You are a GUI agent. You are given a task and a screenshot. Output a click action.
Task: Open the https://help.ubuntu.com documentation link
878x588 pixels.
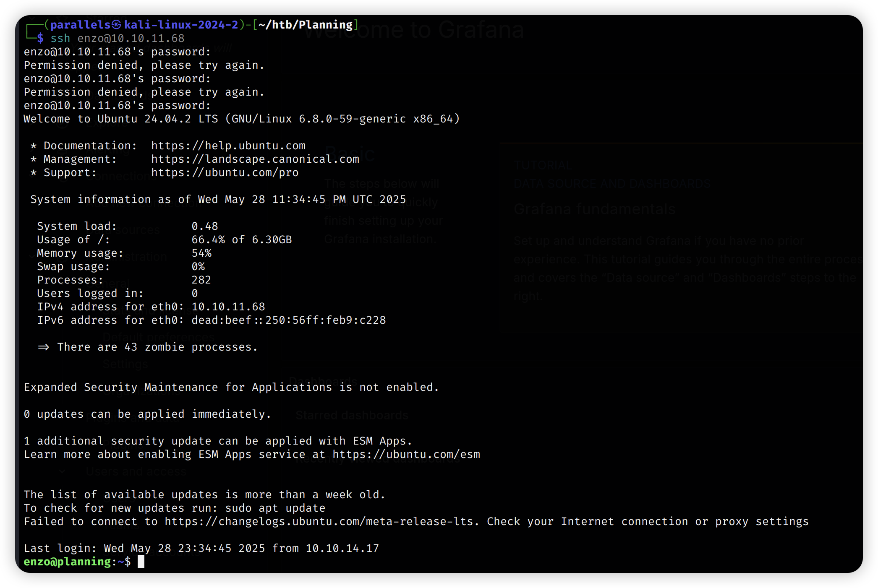(x=228, y=146)
